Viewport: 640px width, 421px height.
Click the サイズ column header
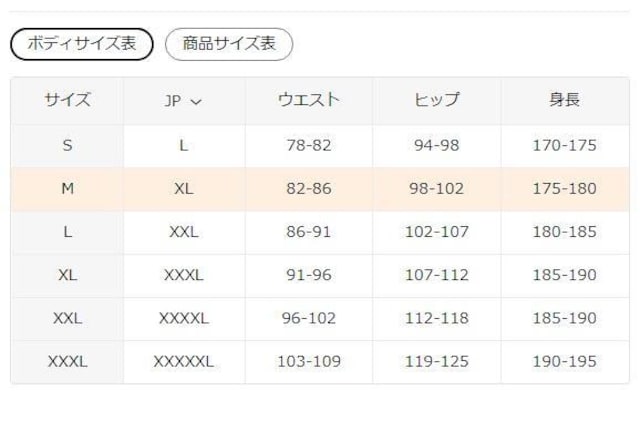pos(67,100)
